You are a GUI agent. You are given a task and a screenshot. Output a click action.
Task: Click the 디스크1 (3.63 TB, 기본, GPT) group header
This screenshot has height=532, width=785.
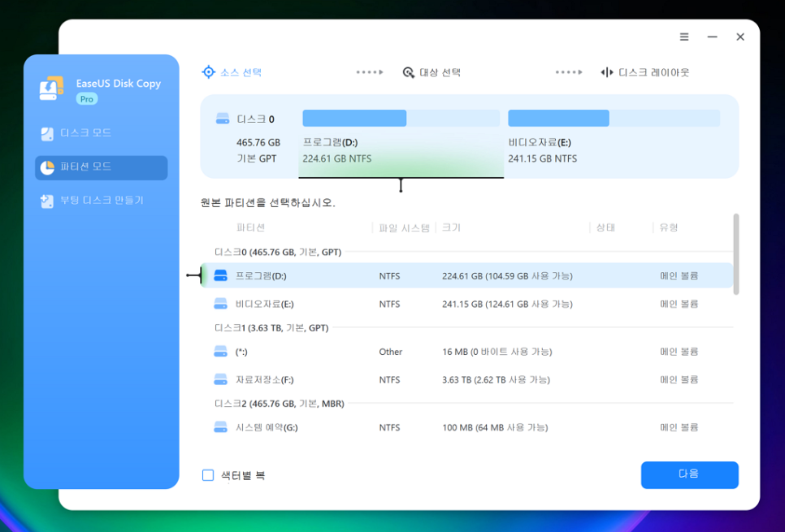coord(271,328)
